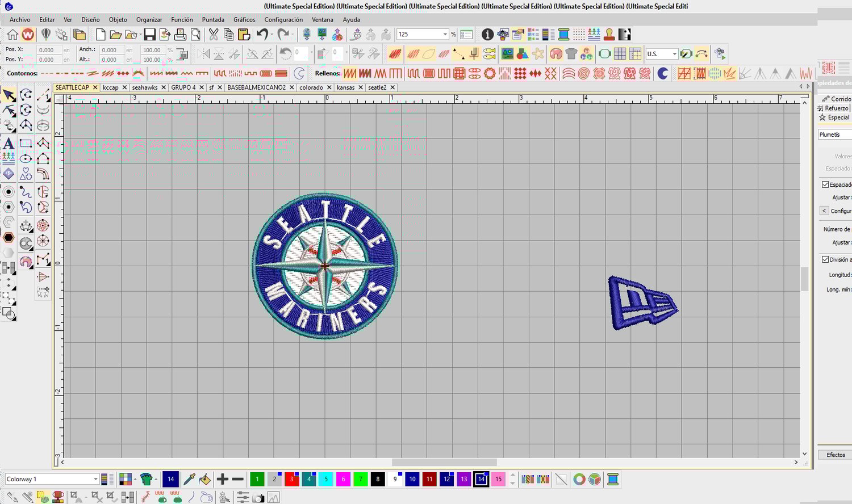Close the kansas tab

point(361,87)
